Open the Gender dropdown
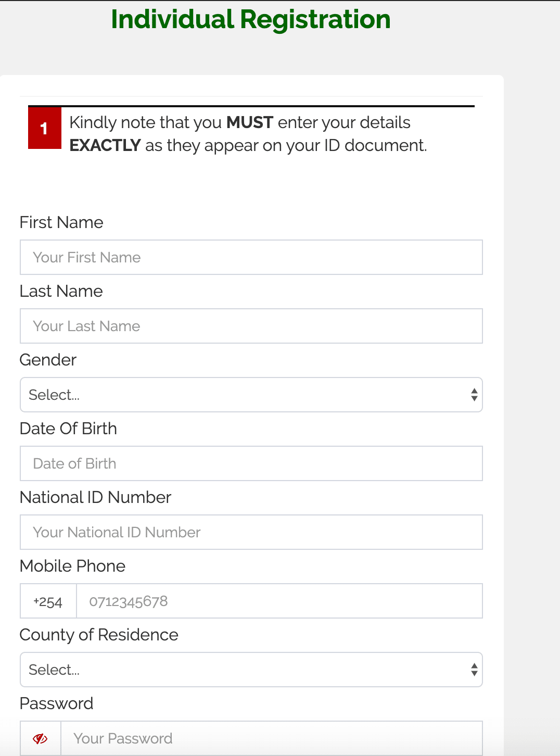The image size is (560, 756). click(x=251, y=395)
